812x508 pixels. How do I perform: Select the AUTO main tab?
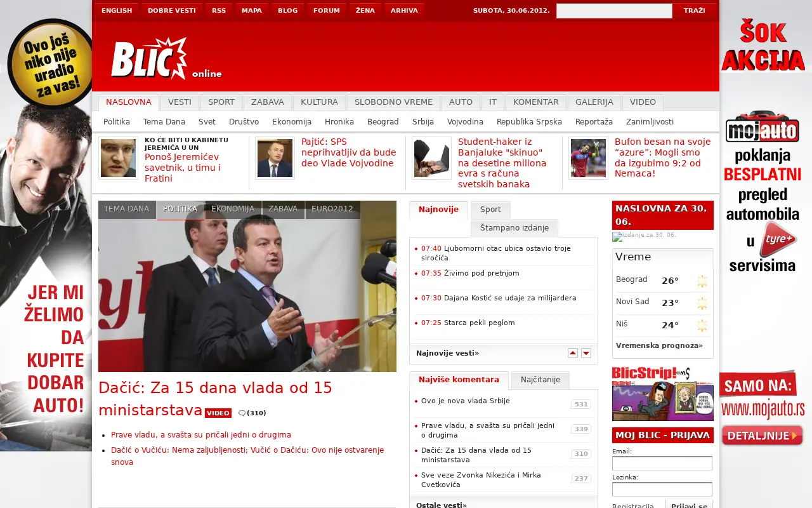tap(461, 102)
